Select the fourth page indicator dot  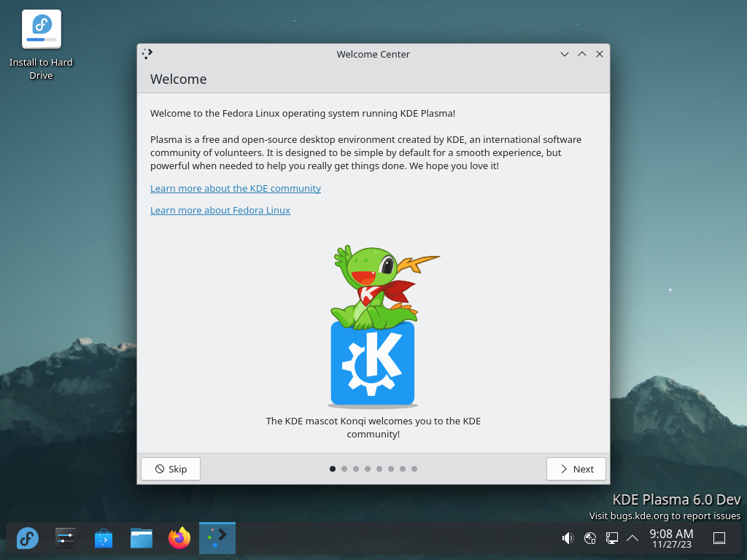[368, 469]
